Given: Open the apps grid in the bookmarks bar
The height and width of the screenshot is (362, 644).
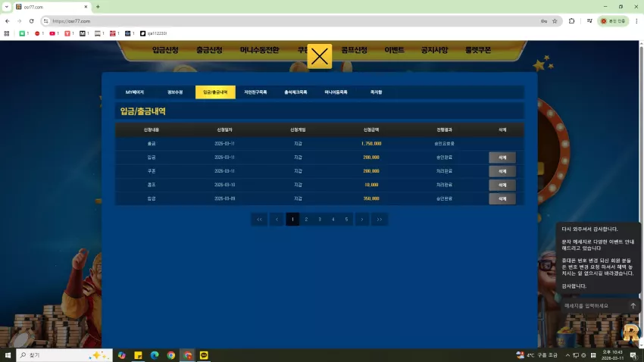Looking at the screenshot, I should [x=7, y=33].
